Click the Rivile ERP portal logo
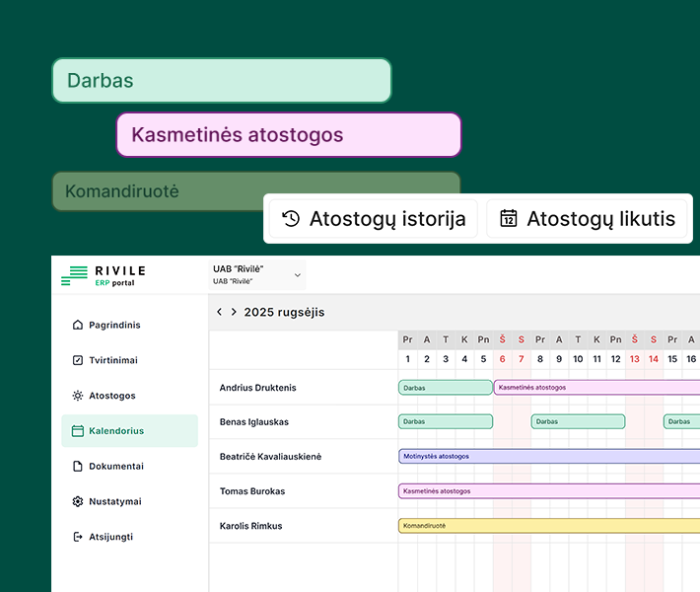700x592 pixels. pos(103,276)
